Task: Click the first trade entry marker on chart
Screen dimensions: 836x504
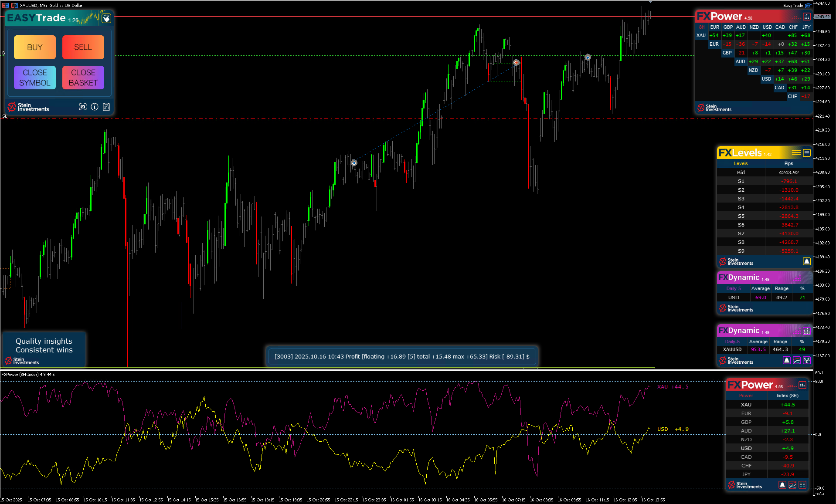Action: coord(354,162)
